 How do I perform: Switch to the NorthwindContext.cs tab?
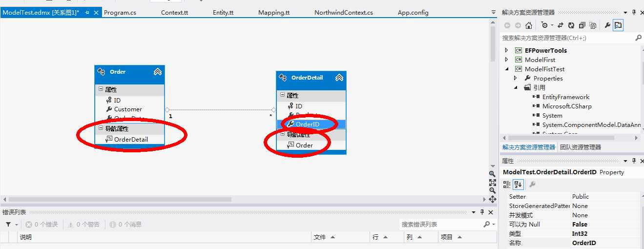pos(344,13)
